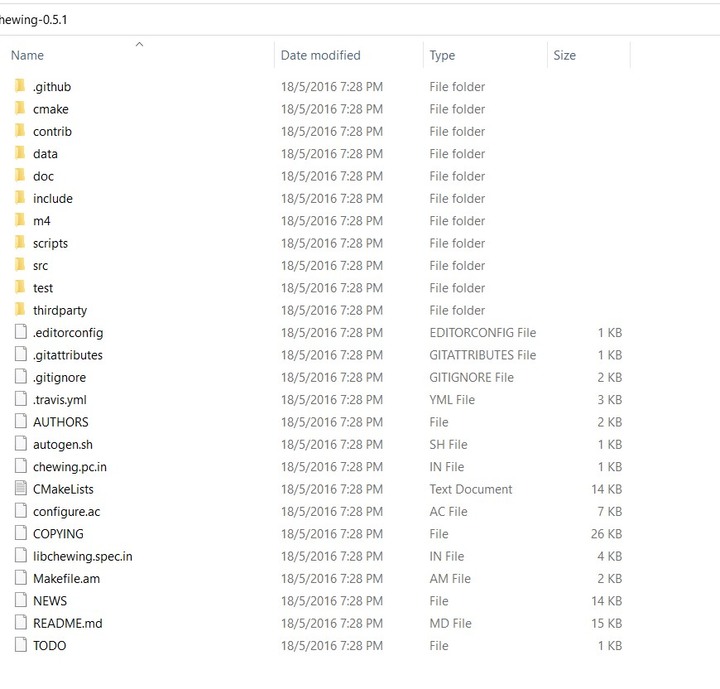Select the NEWS file name

point(50,601)
